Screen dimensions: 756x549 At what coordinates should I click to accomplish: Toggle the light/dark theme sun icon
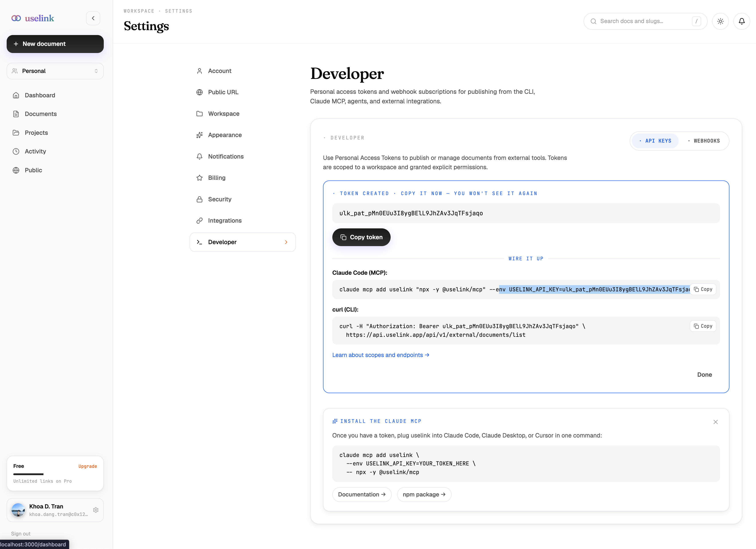tap(720, 21)
